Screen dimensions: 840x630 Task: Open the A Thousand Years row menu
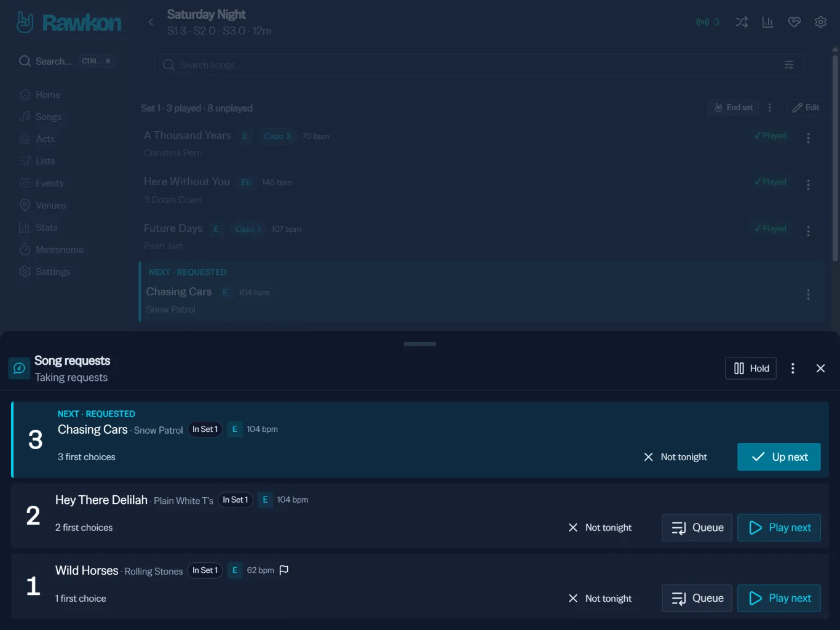808,138
